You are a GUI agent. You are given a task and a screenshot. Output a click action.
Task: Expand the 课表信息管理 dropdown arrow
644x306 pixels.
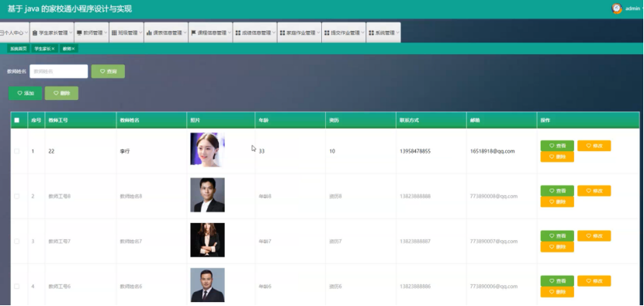click(185, 33)
